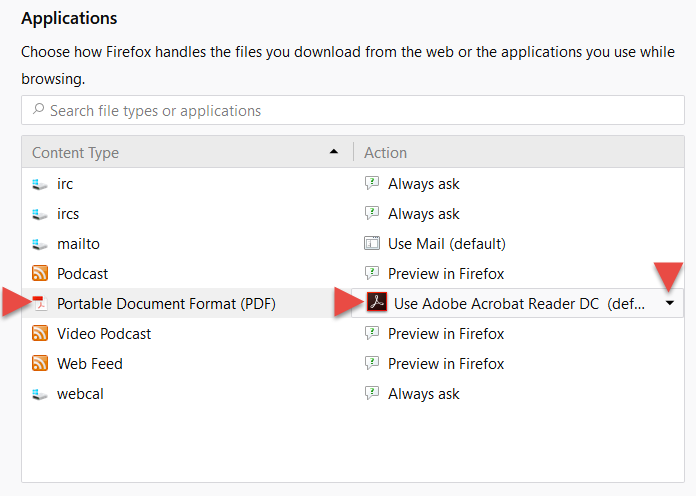Click the Video Podcast RSS icon

(40, 333)
